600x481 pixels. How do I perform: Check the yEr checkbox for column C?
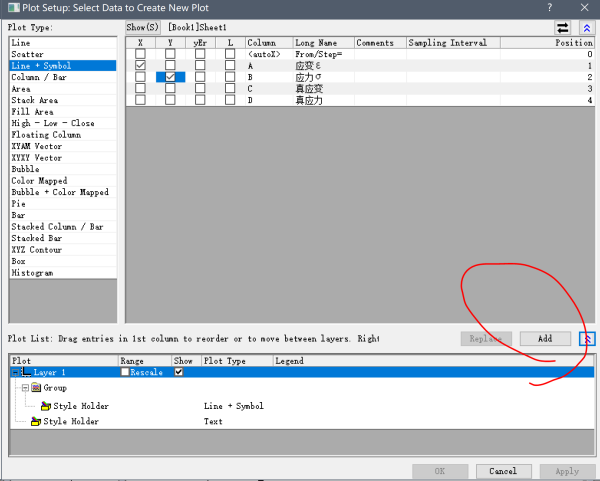coord(200,88)
